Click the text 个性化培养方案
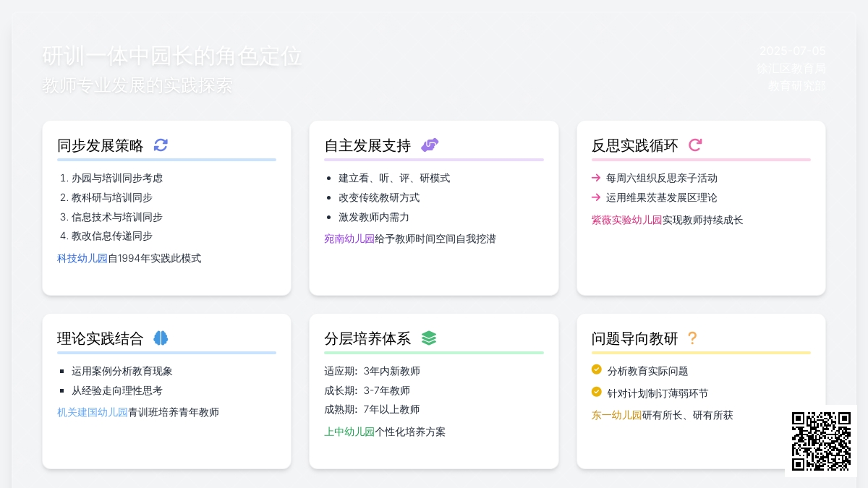 pyautogui.click(x=410, y=432)
